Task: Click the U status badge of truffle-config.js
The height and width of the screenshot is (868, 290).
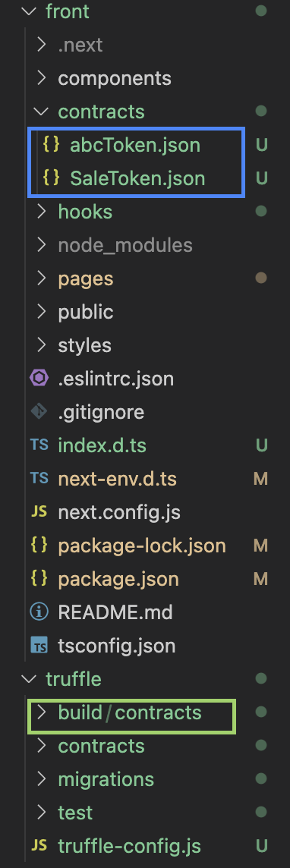Action: click(x=261, y=846)
